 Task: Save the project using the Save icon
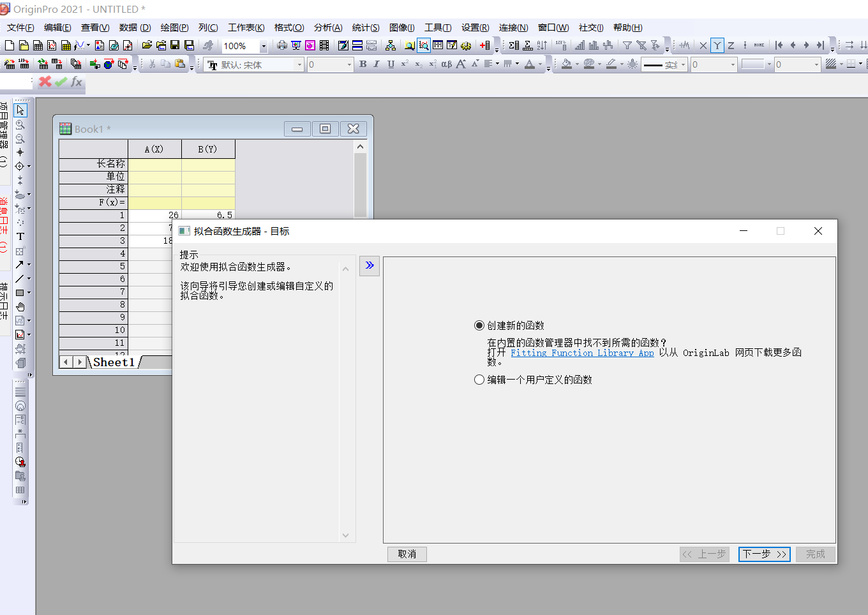tap(174, 45)
